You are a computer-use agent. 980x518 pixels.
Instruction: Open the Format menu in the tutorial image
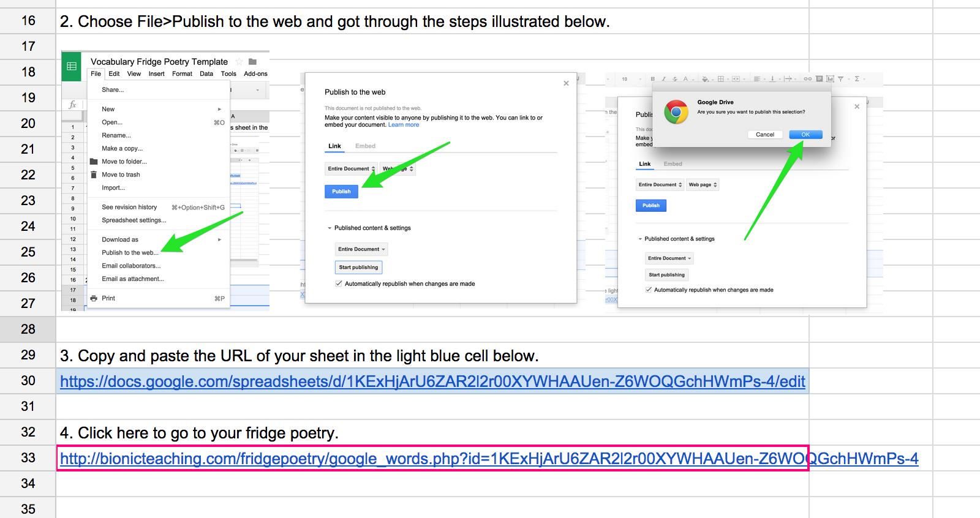coord(182,73)
